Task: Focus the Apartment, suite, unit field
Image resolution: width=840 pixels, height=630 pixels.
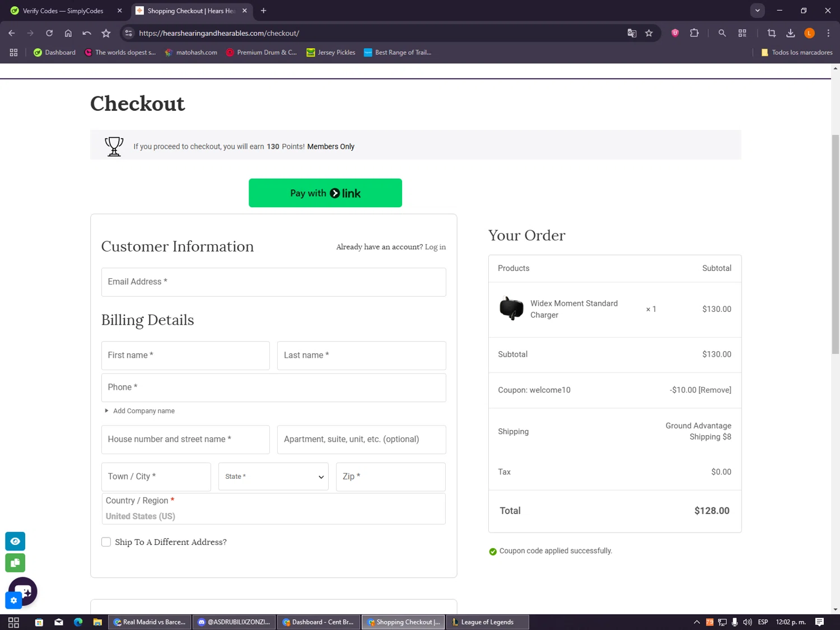Action: (x=361, y=439)
